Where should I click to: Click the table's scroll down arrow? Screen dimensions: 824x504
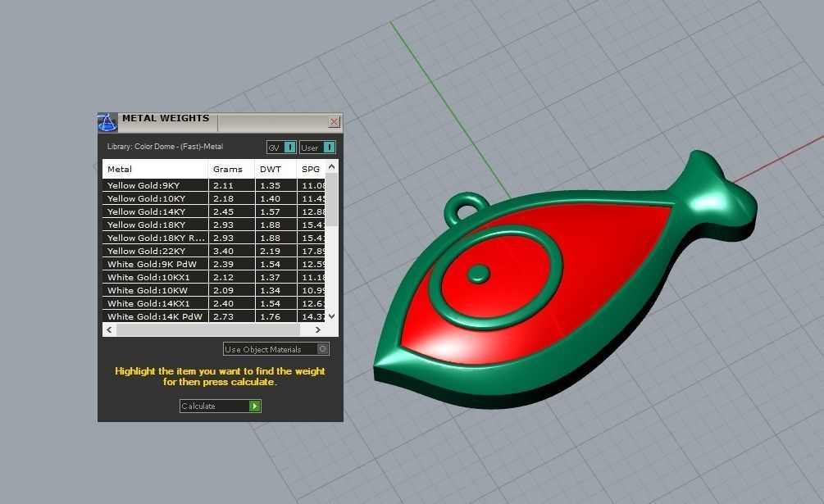click(x=331, y=316)
